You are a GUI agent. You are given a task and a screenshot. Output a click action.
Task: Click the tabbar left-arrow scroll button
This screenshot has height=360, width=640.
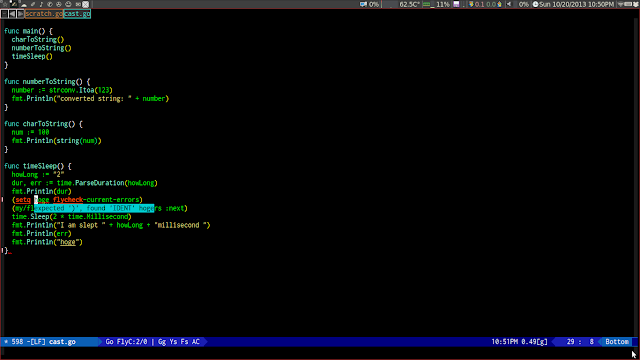(12, 14)
